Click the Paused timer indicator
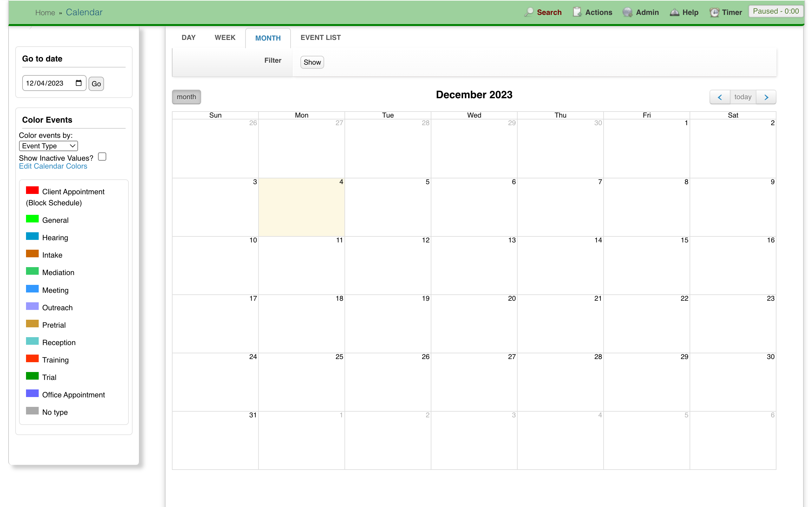812x507 pixels. point(776,11)
